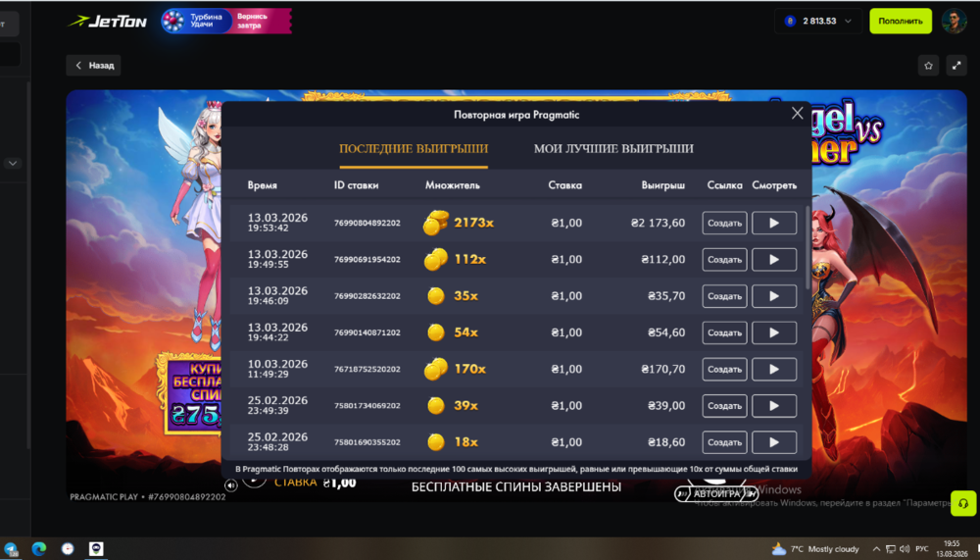Add game to favorites with star icon

click(x=928, y=66)
